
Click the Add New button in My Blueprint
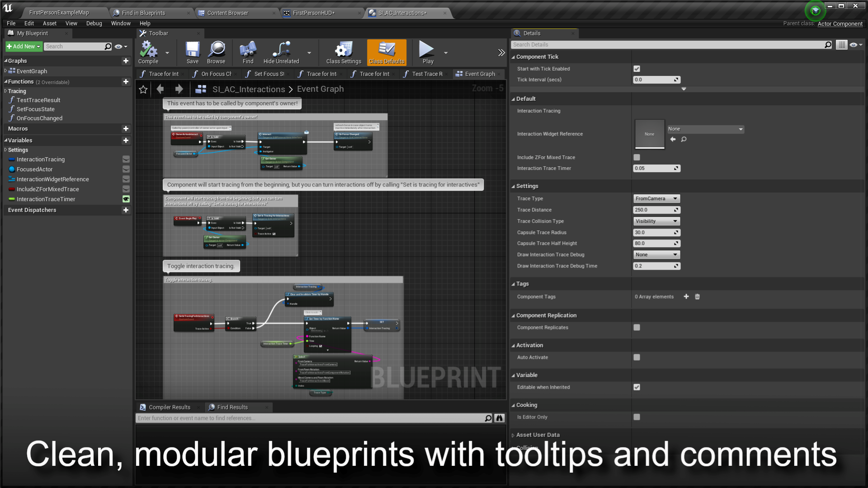[23, 46]
